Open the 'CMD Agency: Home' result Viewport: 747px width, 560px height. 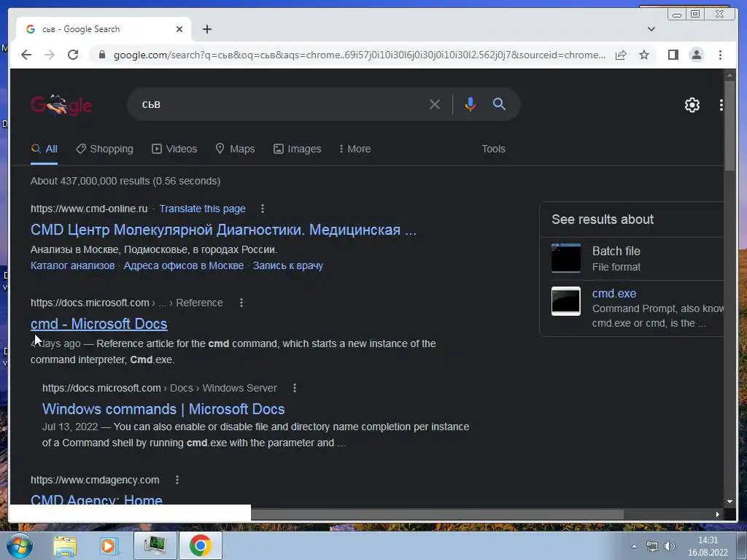pos(97,500)
